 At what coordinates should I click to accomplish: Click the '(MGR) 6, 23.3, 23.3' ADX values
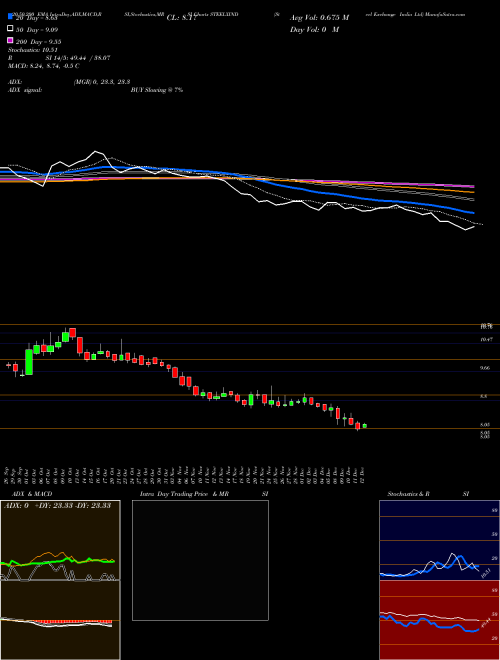pos(101,82)
